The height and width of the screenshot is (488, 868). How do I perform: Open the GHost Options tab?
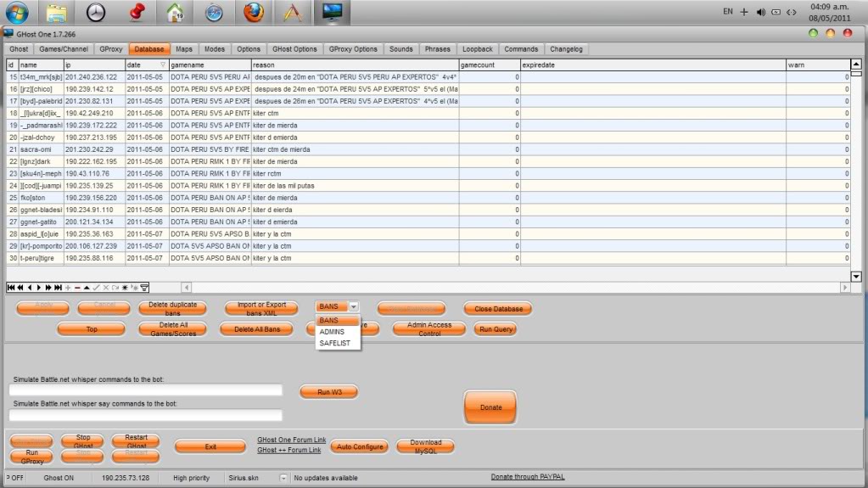pos(294,49)
